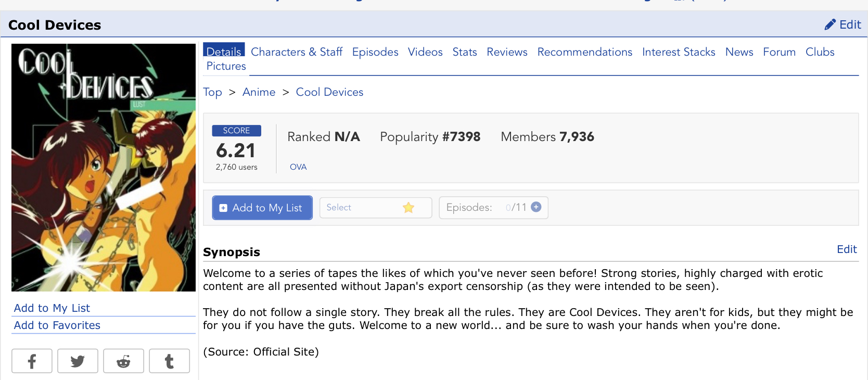The width and height of the screenshot is (868, 380).
Task: Share on Facebook icon button
Action: [32, 361]
